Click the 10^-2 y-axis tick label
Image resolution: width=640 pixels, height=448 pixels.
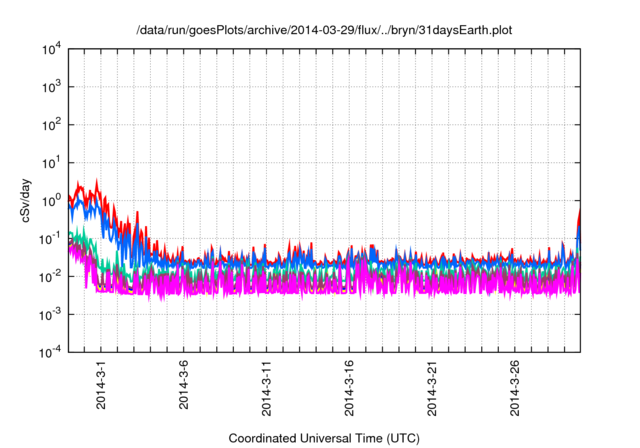pos(50,276)
